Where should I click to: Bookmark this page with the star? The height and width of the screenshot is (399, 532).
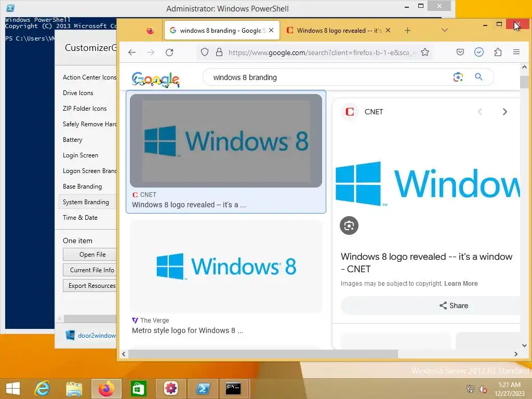(425, 52)
